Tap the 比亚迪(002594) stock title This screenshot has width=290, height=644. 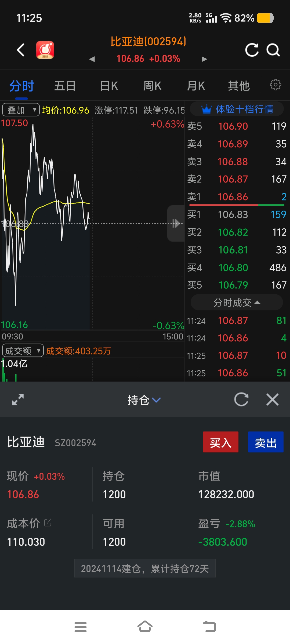coord(148,42)
